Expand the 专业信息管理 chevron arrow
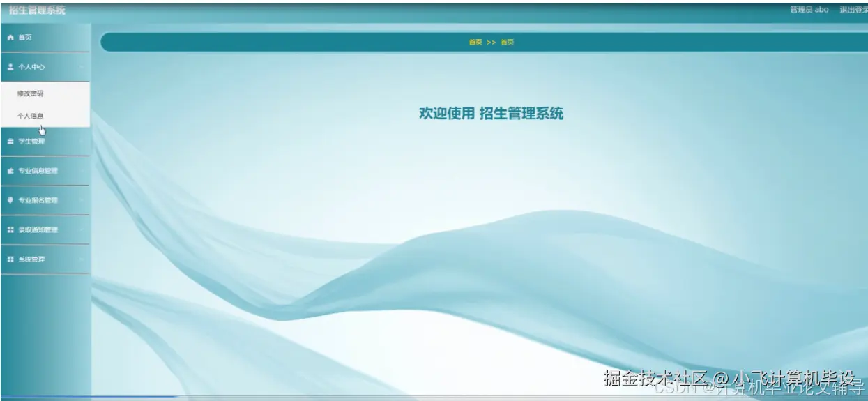Viewport: 868px width, 401px height. 82,171
